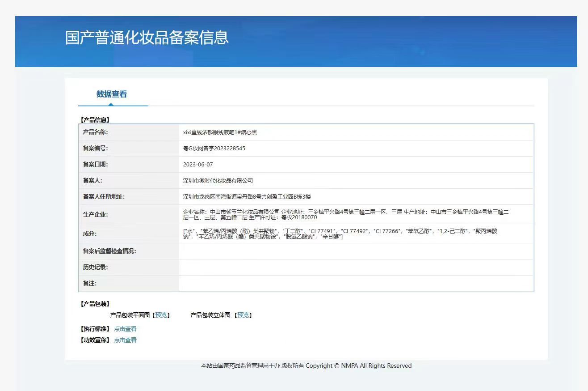Select the 生产企业 details text
Screen dimensions: 588x391
coord(346,215)
